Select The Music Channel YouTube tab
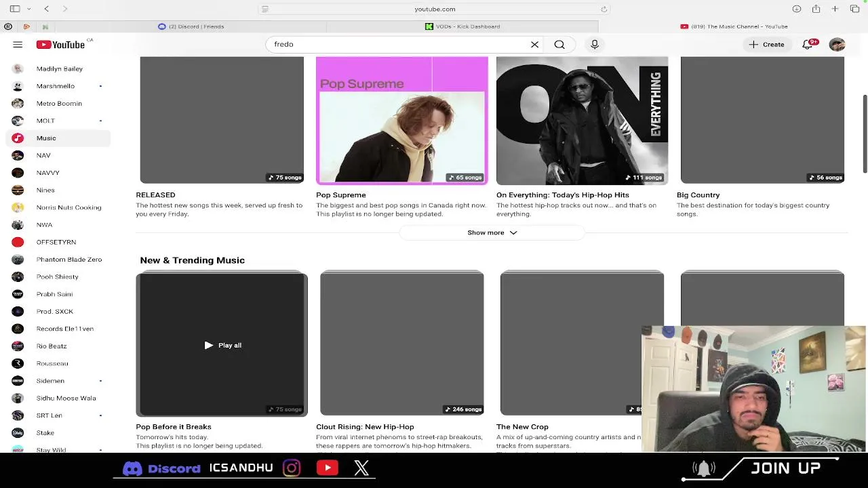Viewport: 868px width, 488px height. pos(734,26)
